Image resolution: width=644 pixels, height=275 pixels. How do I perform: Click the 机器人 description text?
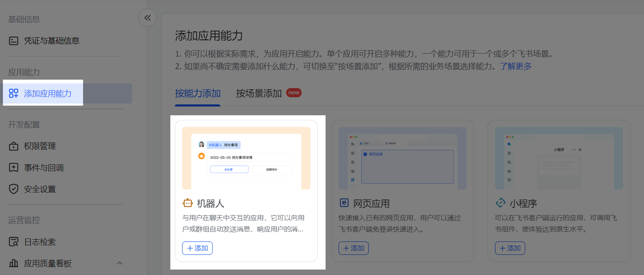point(243,224)
